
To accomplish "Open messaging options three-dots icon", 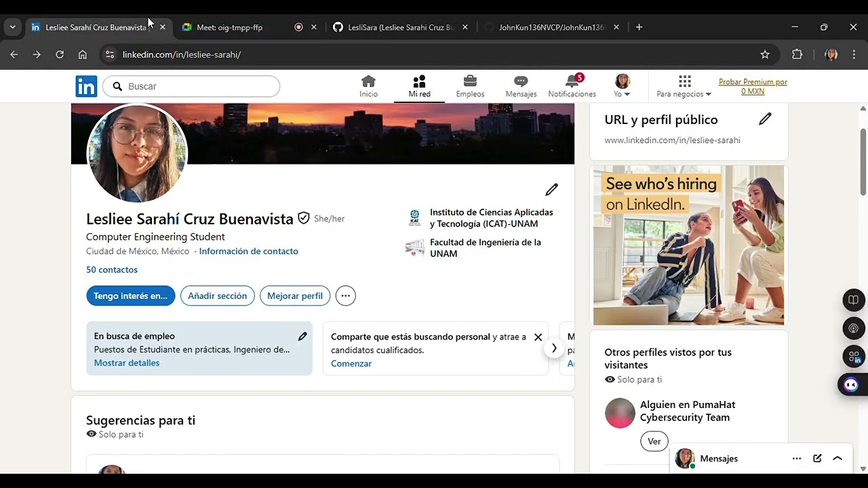I will click(x=797, y=459).
